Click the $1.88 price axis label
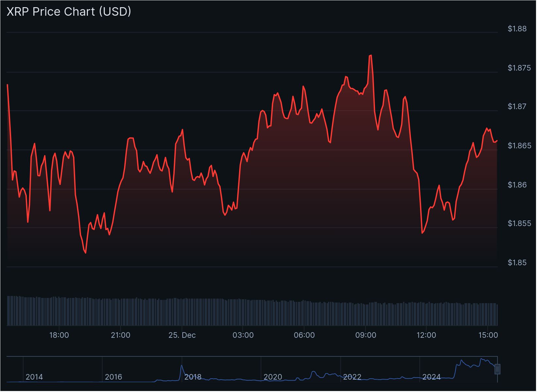The width and height of the screenshot is (537, 392). pos(517,29)
